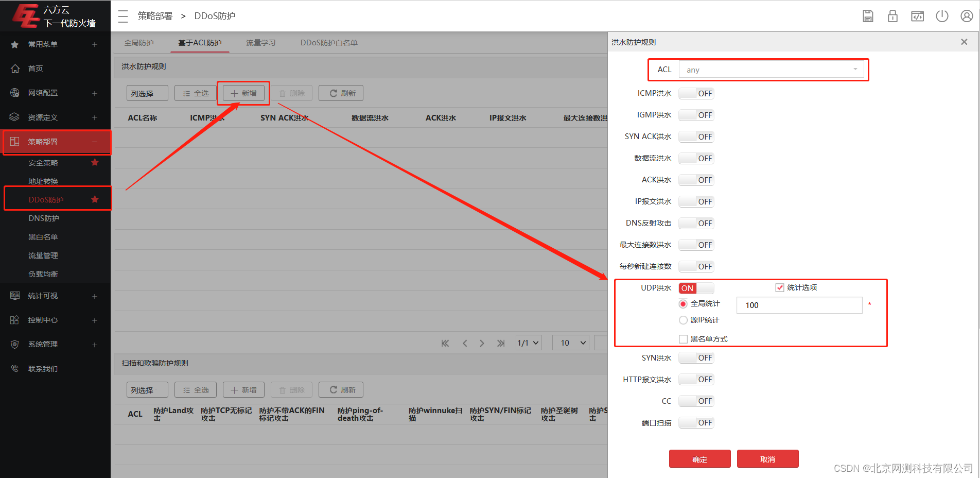Click the hamburger menu collapse icon
980x478 pixels.
click(x=123, y=16)
